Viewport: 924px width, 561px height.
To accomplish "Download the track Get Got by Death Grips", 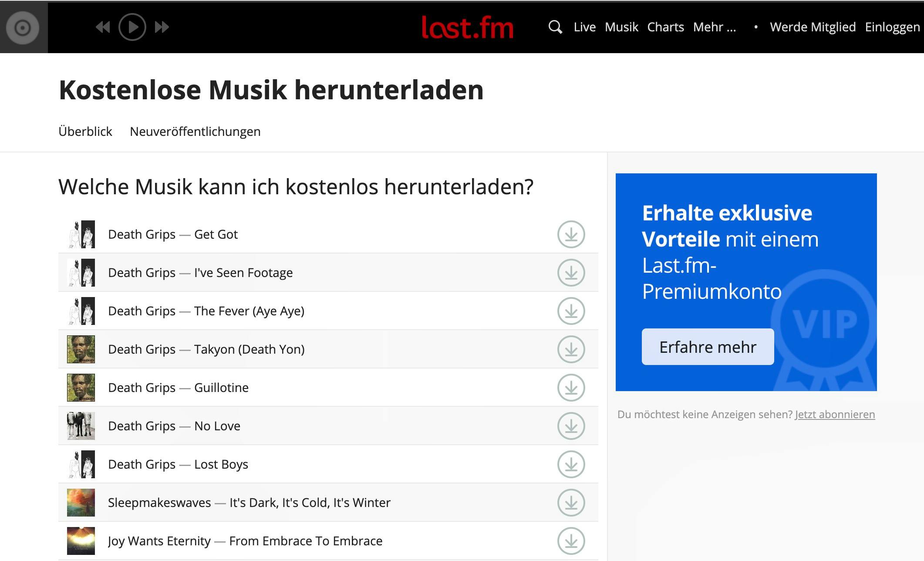I will (x=571, y=234).
